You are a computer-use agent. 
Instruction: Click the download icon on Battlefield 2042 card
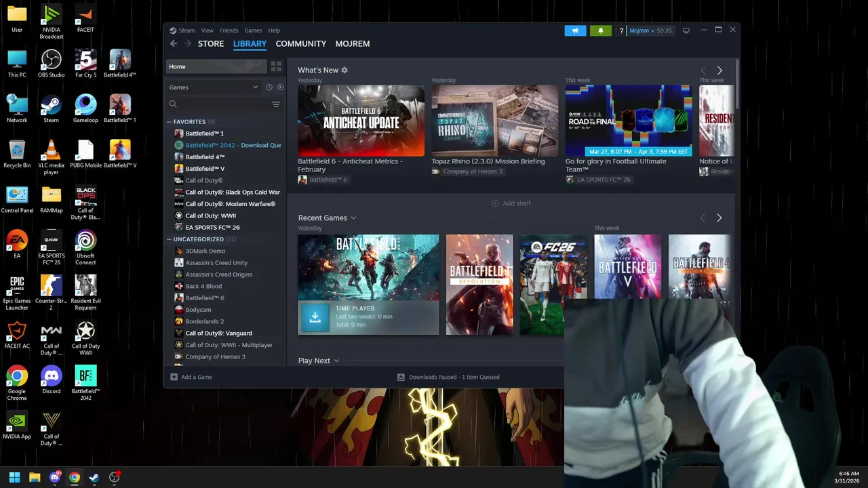click(315, 317)
